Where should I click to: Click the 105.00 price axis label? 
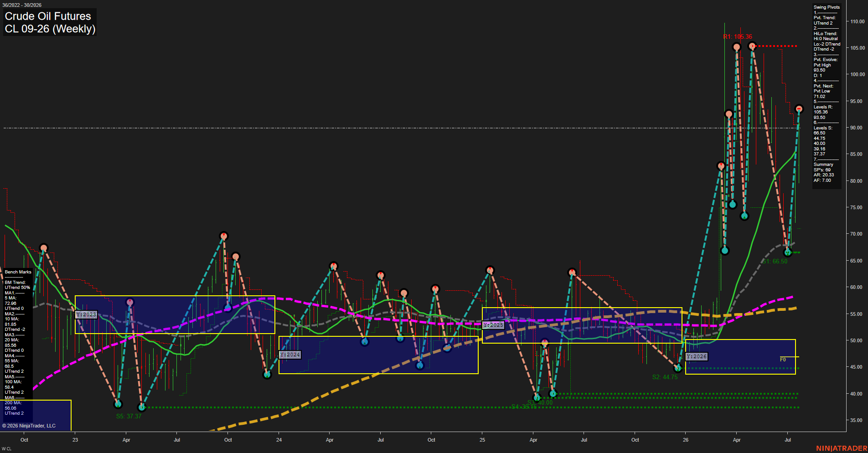(x=857, y=48)
